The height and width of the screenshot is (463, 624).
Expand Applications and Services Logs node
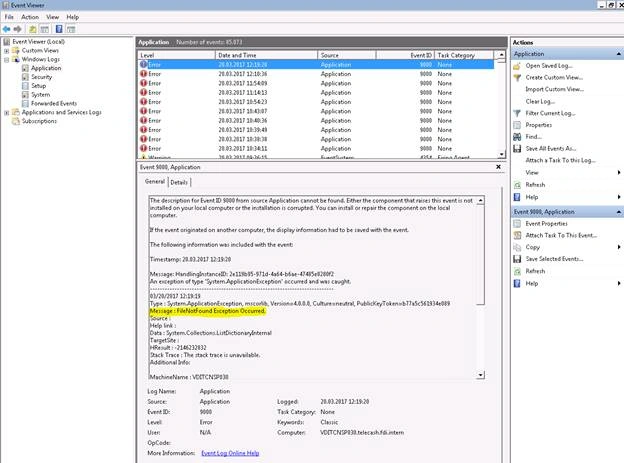(6, 112)
